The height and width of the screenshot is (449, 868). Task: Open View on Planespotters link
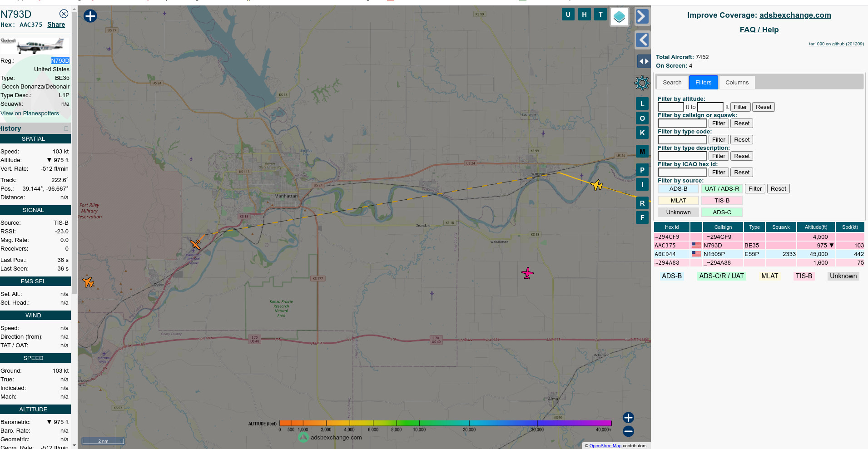click(x=30, y=113)
